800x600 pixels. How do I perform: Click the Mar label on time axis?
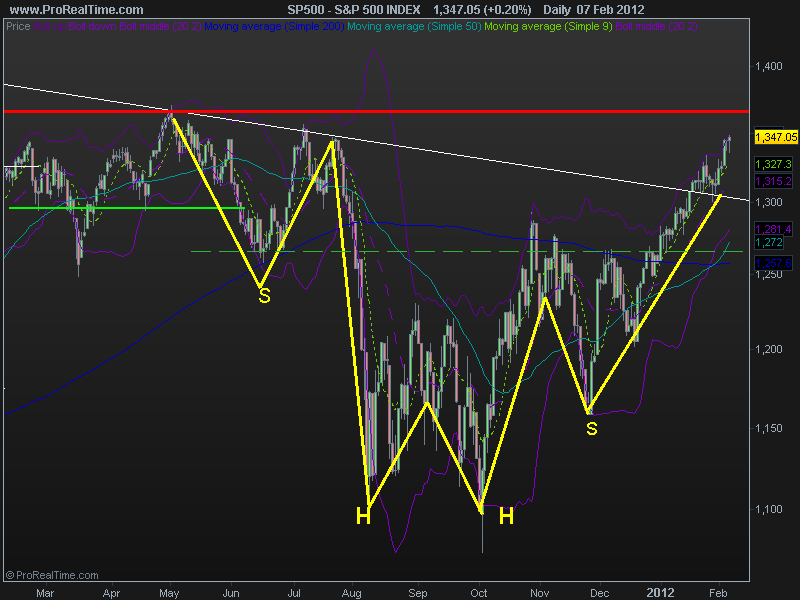pos(45,593)
